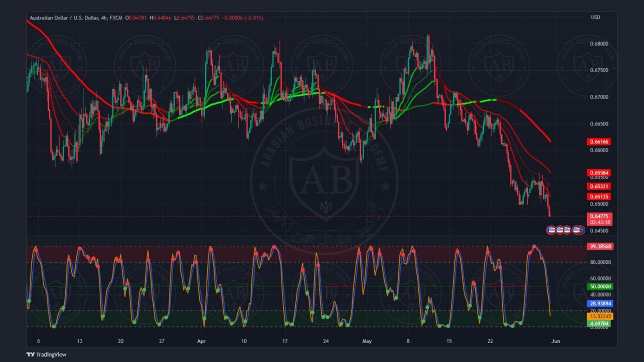The image size is (644, 362).
Task: Click the high value H0.64846 in the header
Action: click(160, 18)
